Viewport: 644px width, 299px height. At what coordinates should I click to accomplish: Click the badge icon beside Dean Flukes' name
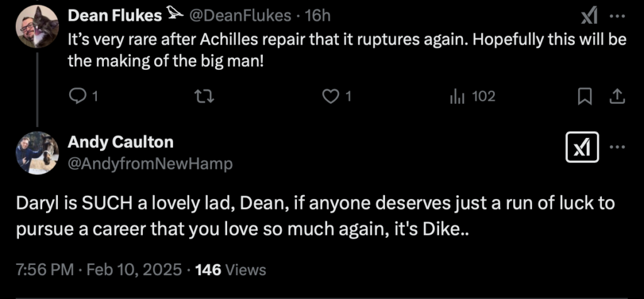click(x=173, y=14)
